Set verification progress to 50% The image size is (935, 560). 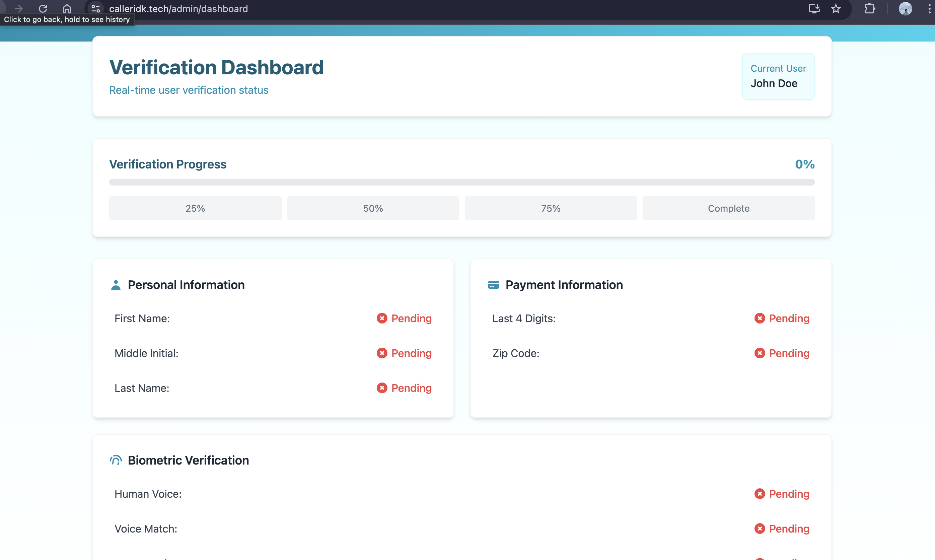pyautogui.click(x=373, y=208)
